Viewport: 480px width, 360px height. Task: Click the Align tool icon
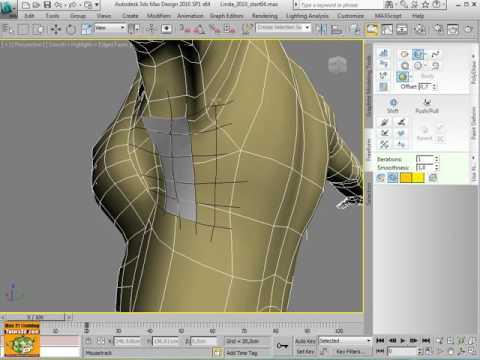pyautogui.click(x=337, y=29)
